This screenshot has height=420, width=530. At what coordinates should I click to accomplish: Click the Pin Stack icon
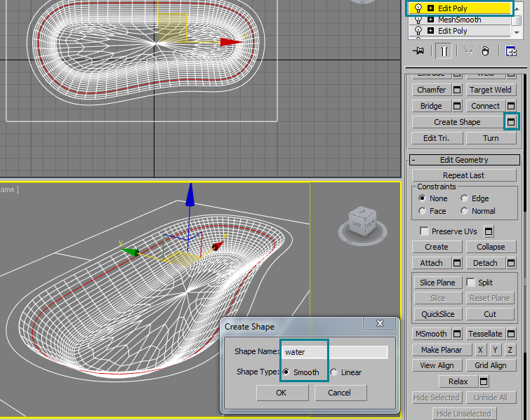pyautogui.click(x=419, y=50)
